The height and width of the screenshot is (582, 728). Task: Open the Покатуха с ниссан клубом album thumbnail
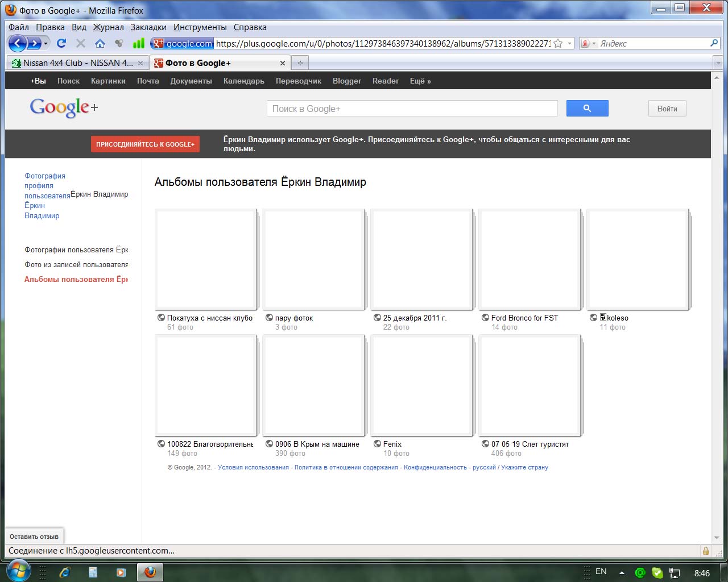pyautogui.click(x=206, y=259)
